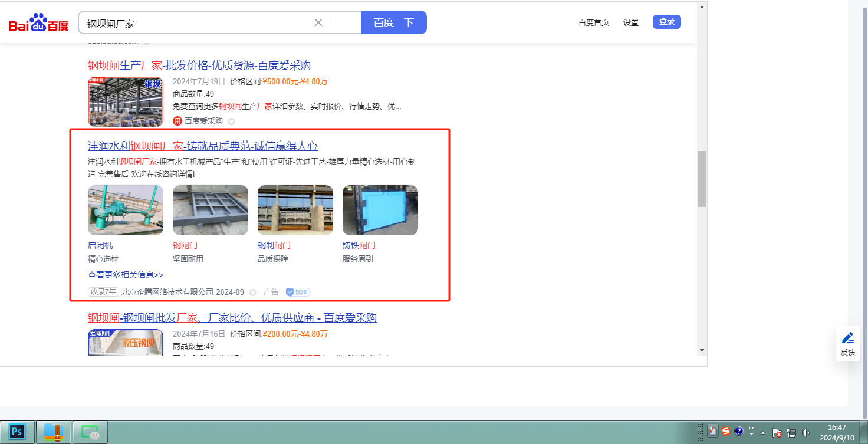Click the 坚固耐用 caption
The image size is (868, 444).
click(188, 259)
